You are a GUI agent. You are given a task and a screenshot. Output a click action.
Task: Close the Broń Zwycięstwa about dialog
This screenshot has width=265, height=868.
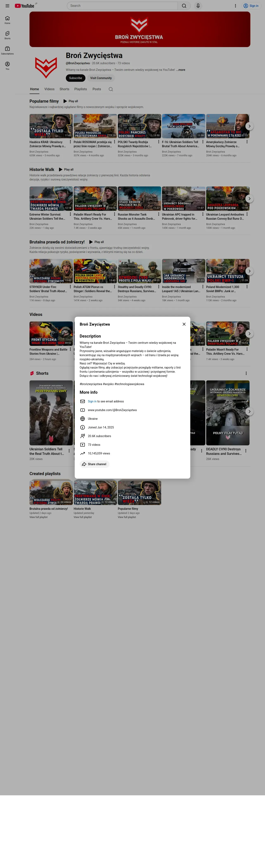[184, 324]
